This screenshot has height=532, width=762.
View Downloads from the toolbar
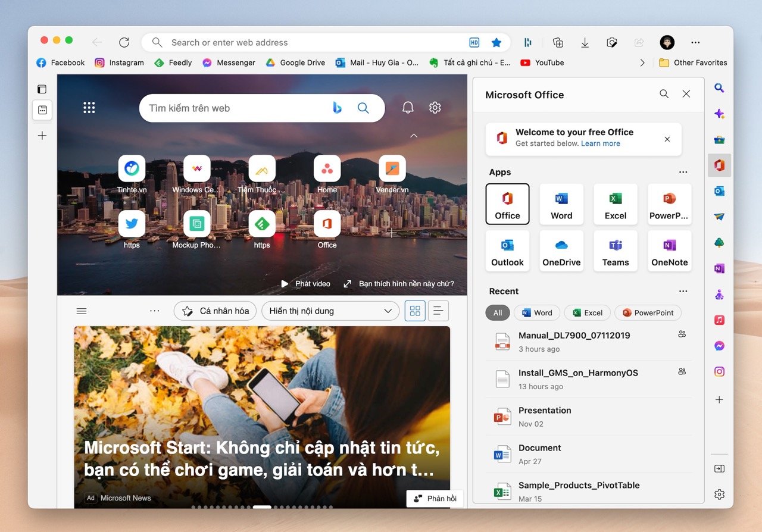585,42
